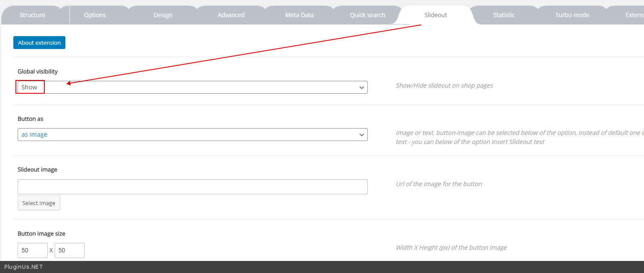644x273 pixels.
Task: Focus the button image width field
Action: point(33,250)
